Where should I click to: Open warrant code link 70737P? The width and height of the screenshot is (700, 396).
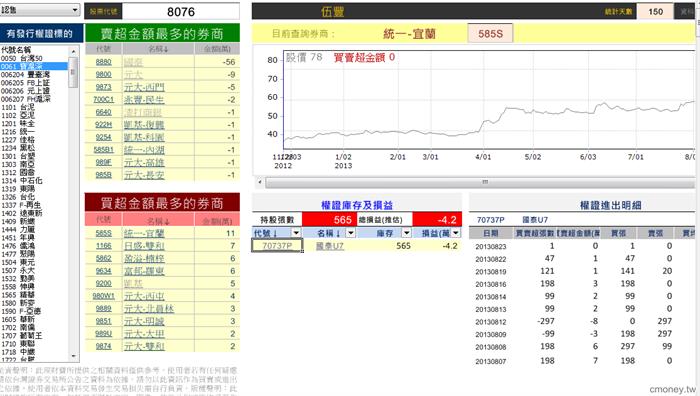pyautogui.click(x=277, y=246)
